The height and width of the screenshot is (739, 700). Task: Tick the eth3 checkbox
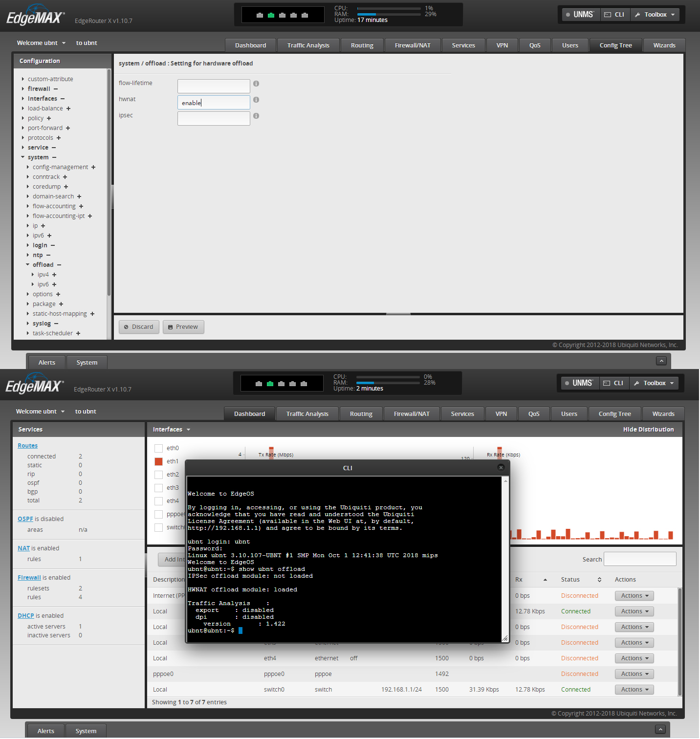coord(158,488)
